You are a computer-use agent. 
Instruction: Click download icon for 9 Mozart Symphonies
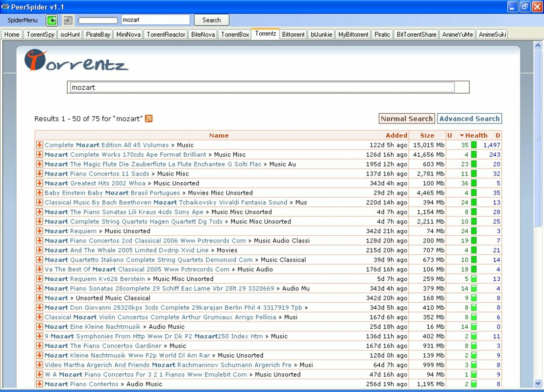tap(40, 336)
